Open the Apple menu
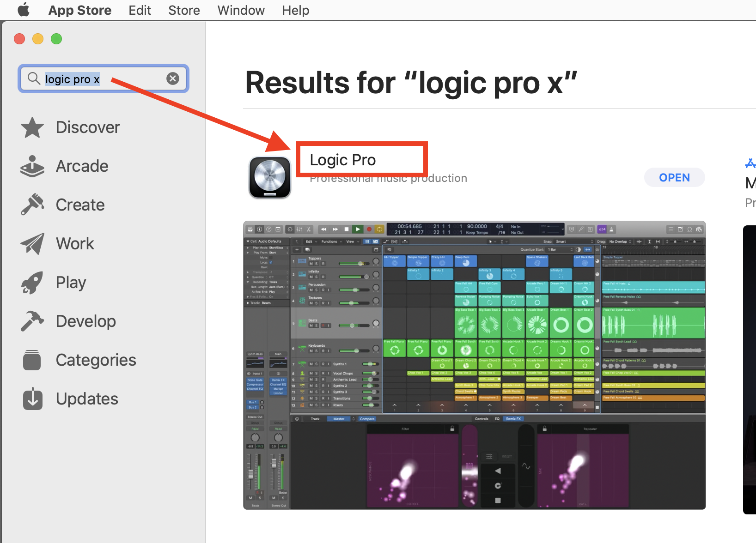Image resolution: width=756 pixels, height=543 pixels. 24,10
